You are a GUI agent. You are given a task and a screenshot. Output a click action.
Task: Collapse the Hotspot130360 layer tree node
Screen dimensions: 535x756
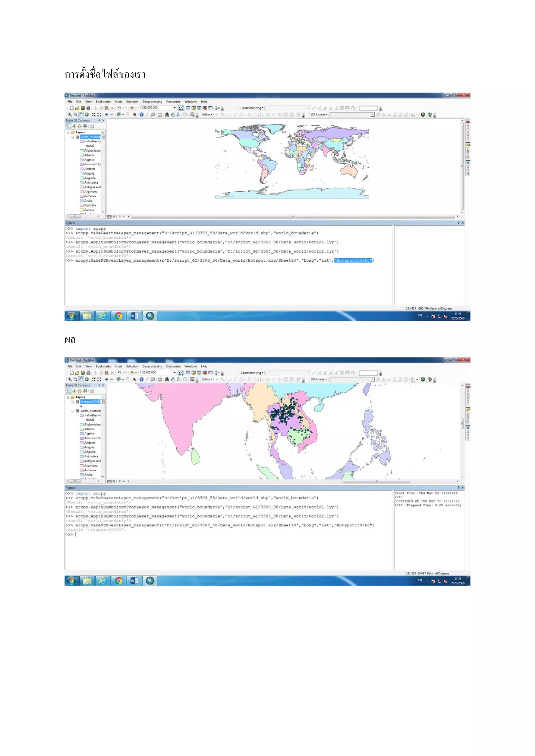coord(73,402)
